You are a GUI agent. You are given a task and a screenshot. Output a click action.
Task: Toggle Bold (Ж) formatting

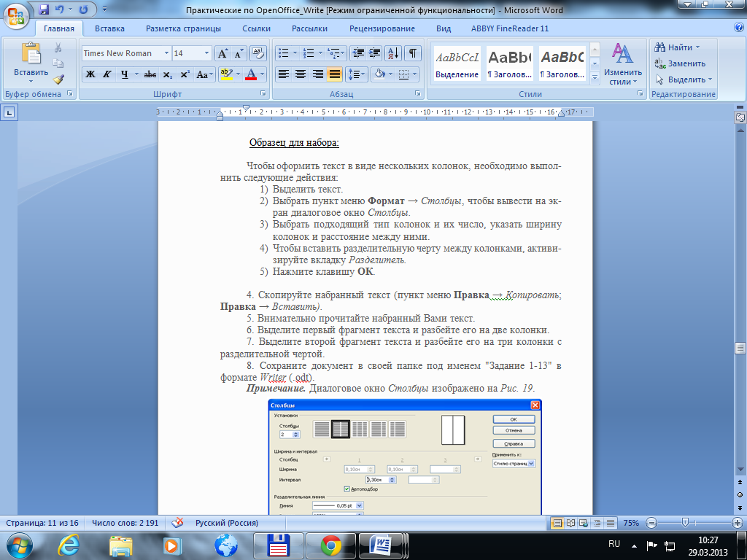coord(90,74)
